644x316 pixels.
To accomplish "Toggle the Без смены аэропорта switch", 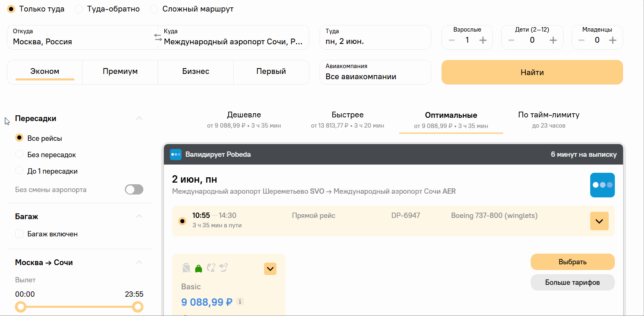I will [134, 190].
